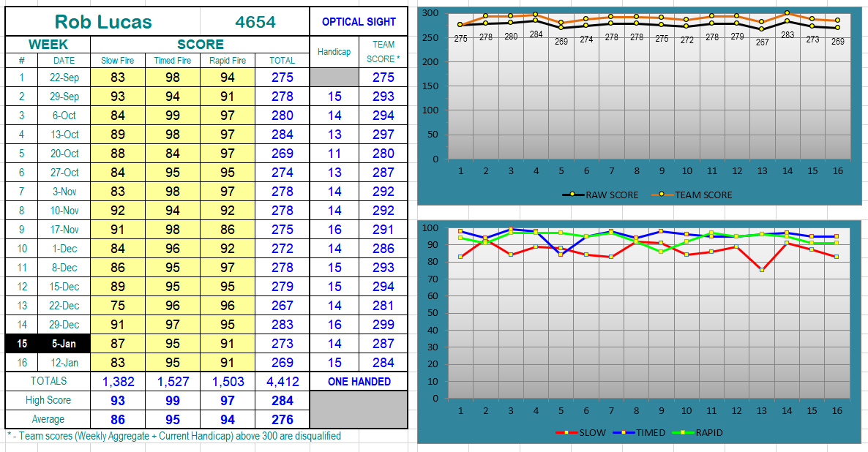Click the TEAM SCORE column header
868x452 pixels.
[x=383, y=52]
